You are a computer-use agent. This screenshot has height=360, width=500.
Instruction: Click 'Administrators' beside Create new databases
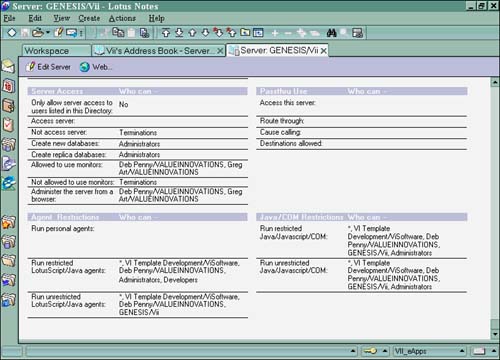[139, 144]
